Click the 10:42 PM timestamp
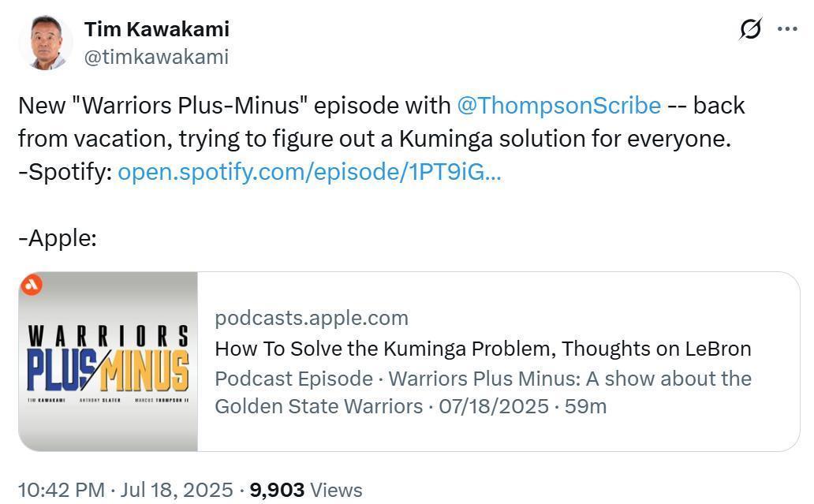 [62, 490]
